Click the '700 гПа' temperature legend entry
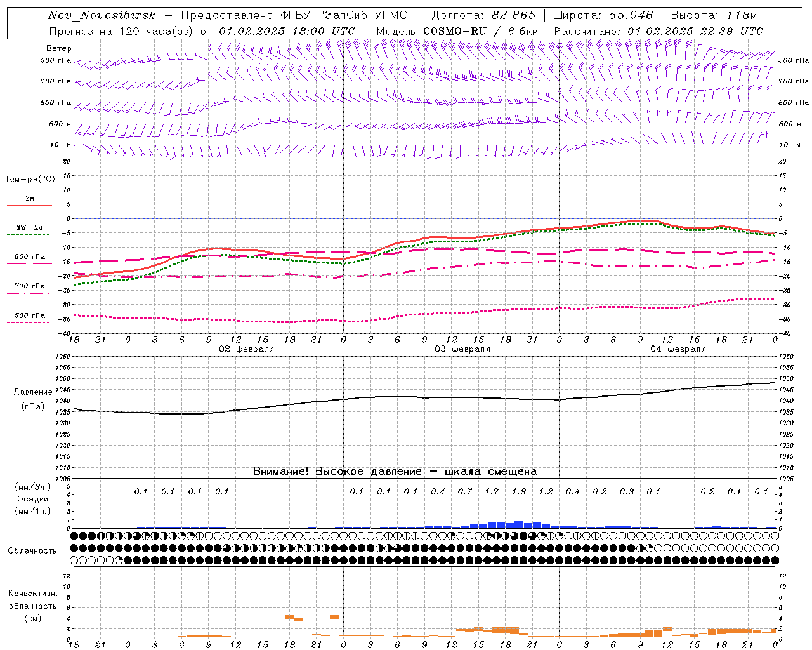 (30, 286)
